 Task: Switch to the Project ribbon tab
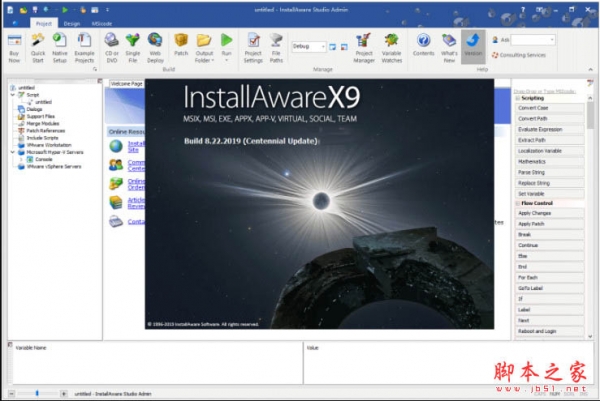pyautogui.click(x=44, y=23)
